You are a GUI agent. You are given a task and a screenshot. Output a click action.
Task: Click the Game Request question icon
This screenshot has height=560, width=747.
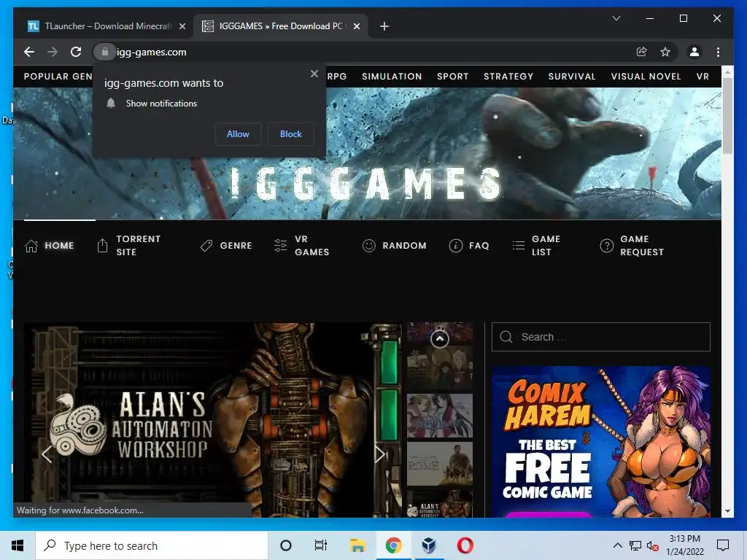point(606,246)
